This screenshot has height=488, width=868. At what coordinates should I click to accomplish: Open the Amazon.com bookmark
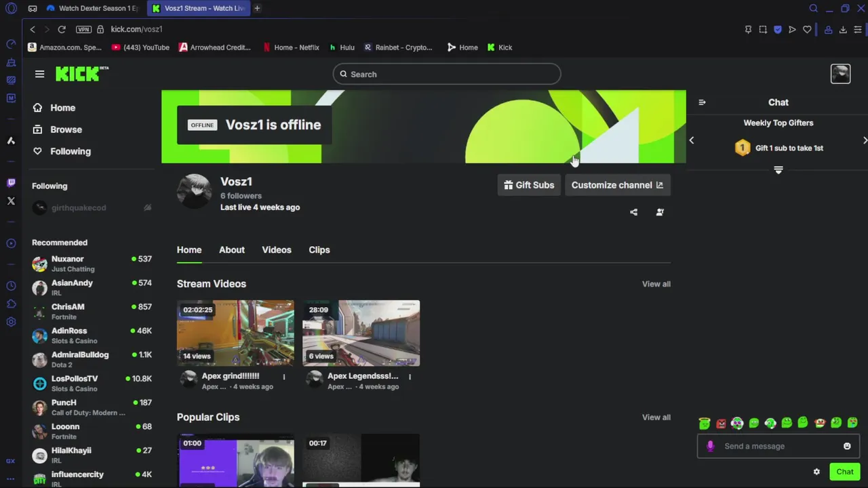click(64, 47)
